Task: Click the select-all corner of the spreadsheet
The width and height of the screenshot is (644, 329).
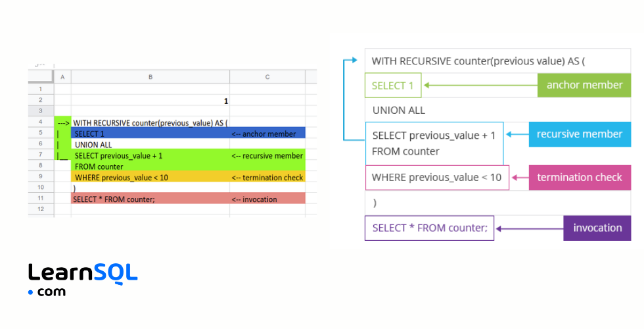Action: [x=41, y=77]
